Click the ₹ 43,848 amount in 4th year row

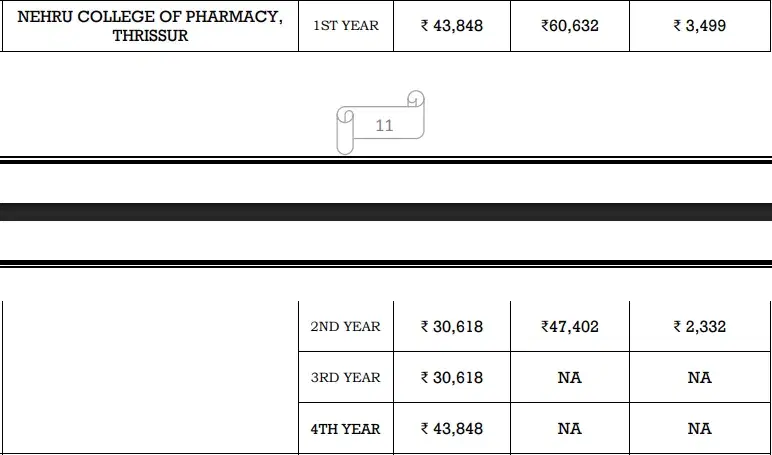(x=452, y=429)
